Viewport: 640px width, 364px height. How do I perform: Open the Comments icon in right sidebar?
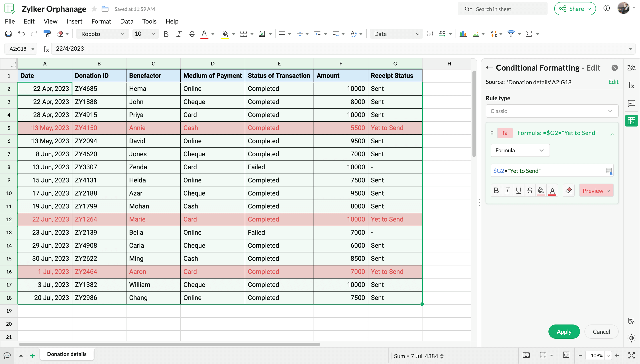pyautogui.click(x=631, y=103)
